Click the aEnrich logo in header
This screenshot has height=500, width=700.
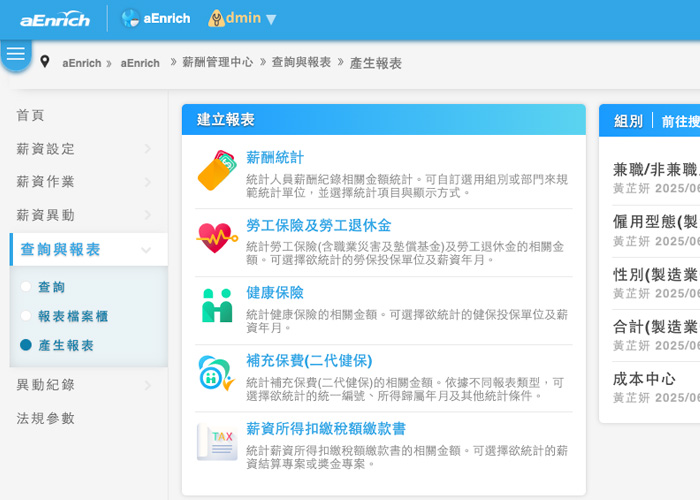pos(55,19)
